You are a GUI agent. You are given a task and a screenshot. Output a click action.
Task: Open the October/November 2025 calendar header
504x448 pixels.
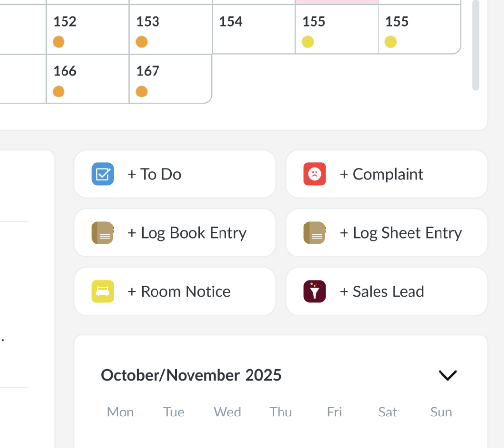pos(191,375)
